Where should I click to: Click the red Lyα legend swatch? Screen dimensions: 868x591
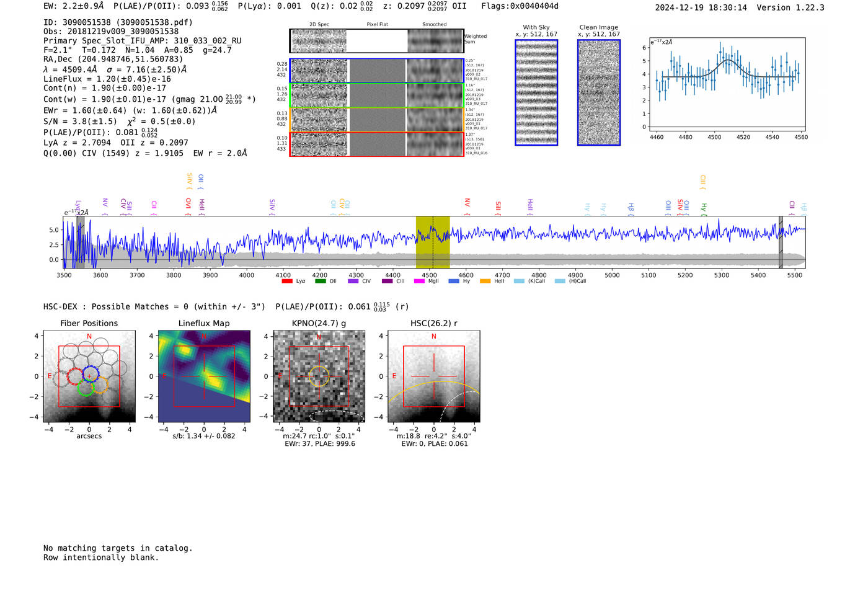pyautogui.click(x=286, y=281)
